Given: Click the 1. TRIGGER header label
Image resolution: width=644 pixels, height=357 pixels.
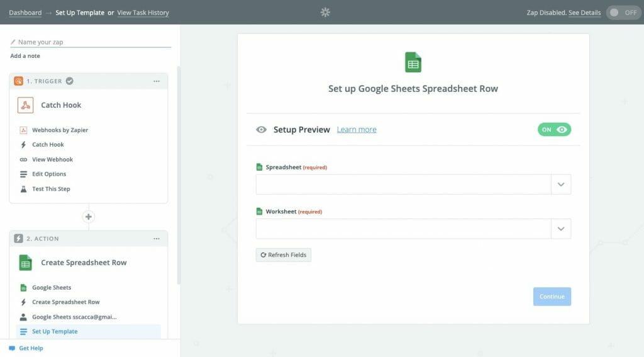Looking at the screenshot, I should coord(45,81).
